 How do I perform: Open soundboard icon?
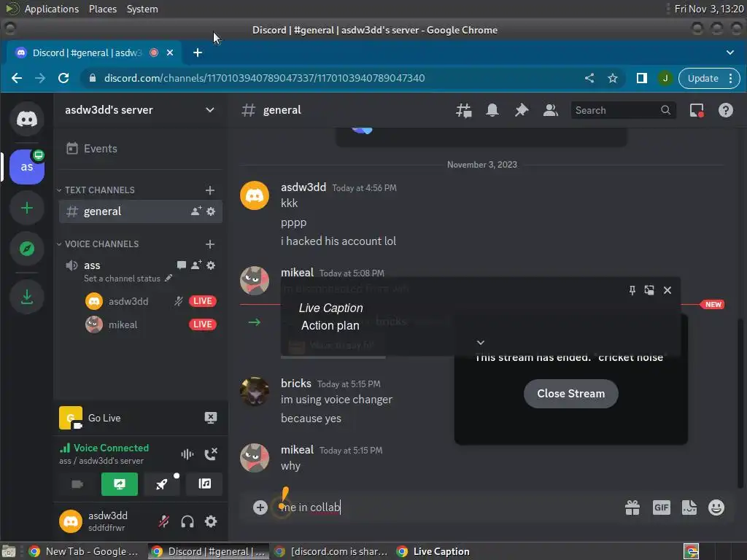[x=204, y=484]
